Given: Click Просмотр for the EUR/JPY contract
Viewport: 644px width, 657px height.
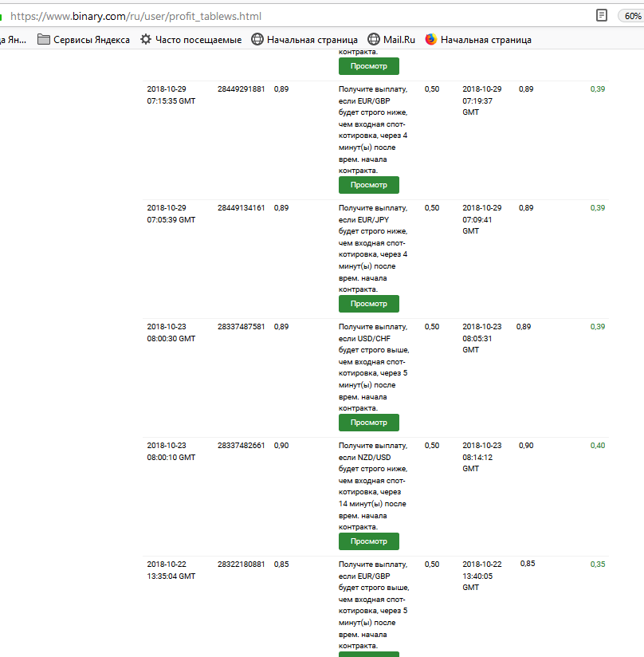Looking at the screenshot, I should click(368, 304).
